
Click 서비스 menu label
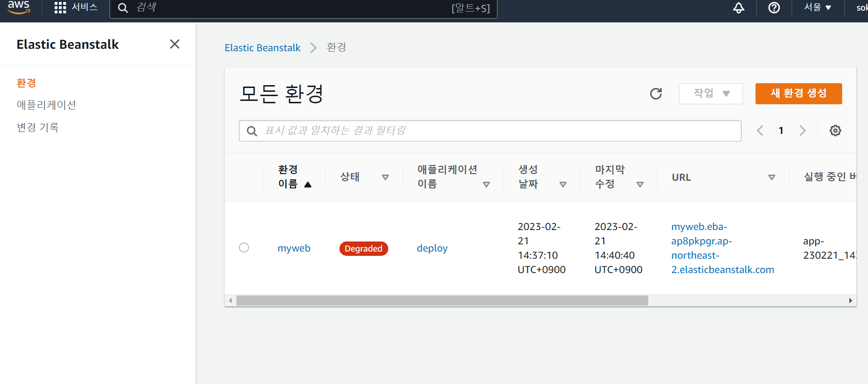point(85,8)
